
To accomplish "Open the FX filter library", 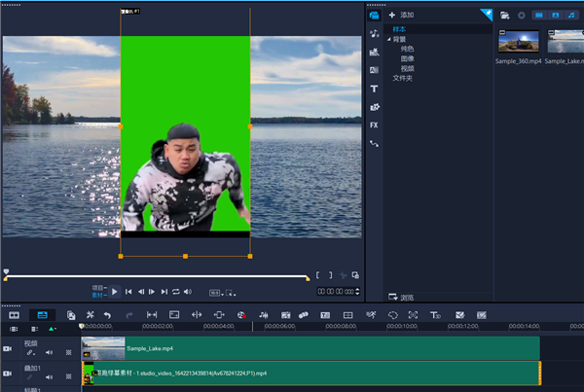I will tap(374, 125).
